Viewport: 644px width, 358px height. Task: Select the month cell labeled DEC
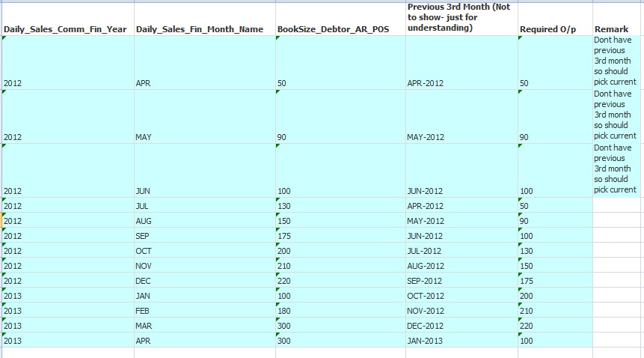point(205,280)
